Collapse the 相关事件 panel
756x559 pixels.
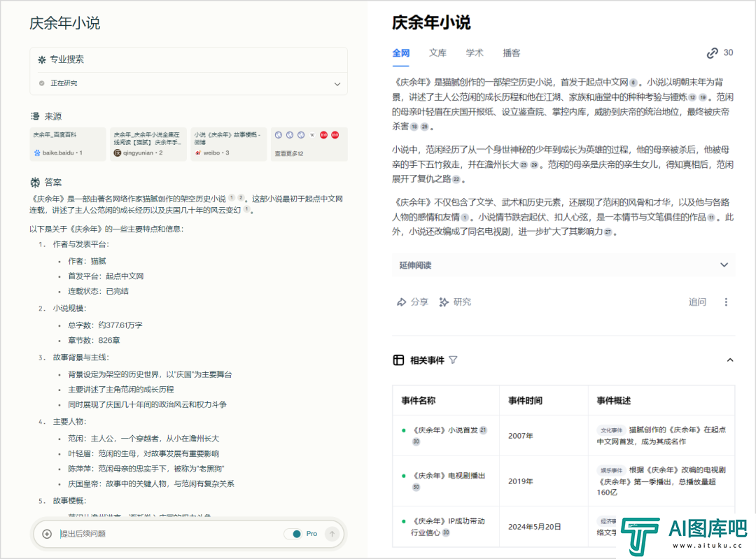pos(730,360)
